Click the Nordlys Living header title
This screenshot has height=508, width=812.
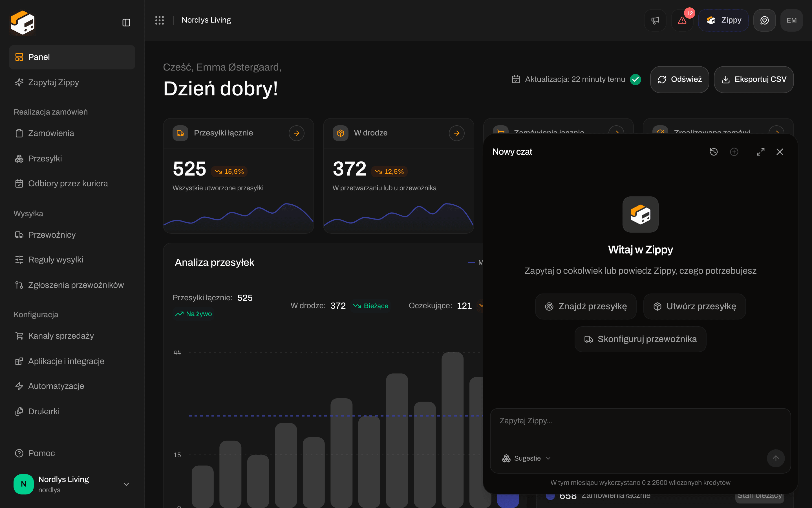pyautogui.click(x=206, y=20)
